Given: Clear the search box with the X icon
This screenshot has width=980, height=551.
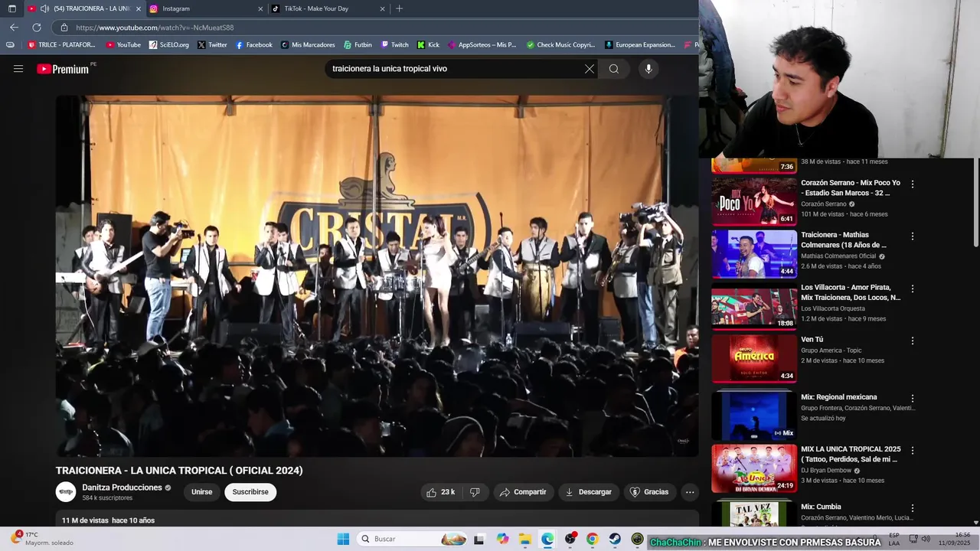Looking at the screenshot, I should tap(590, 69).
